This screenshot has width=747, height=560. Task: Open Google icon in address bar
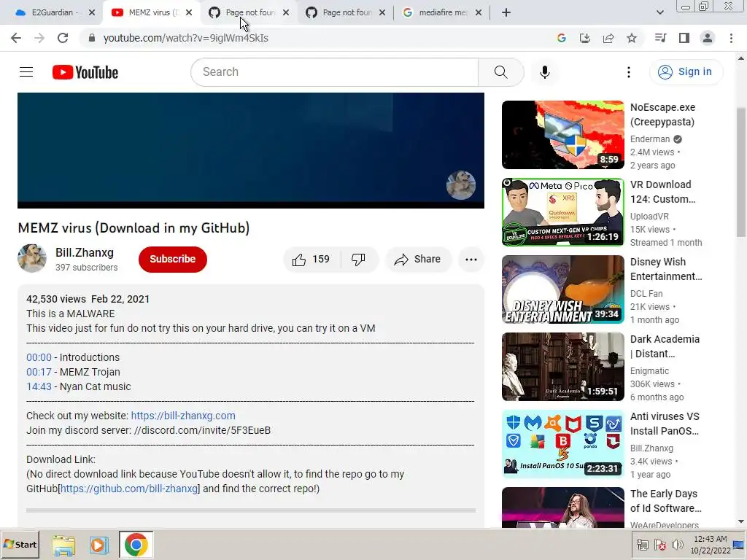tap(562, 38)
